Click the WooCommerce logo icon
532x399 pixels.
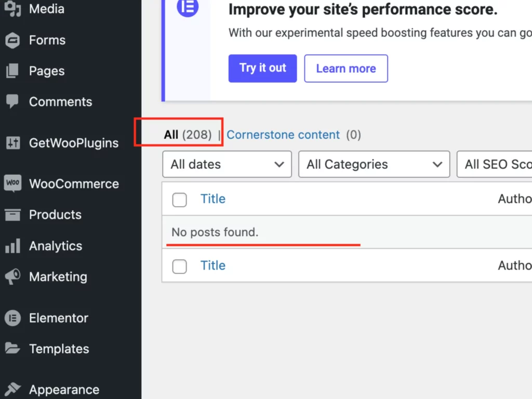[x=12, y=183]
